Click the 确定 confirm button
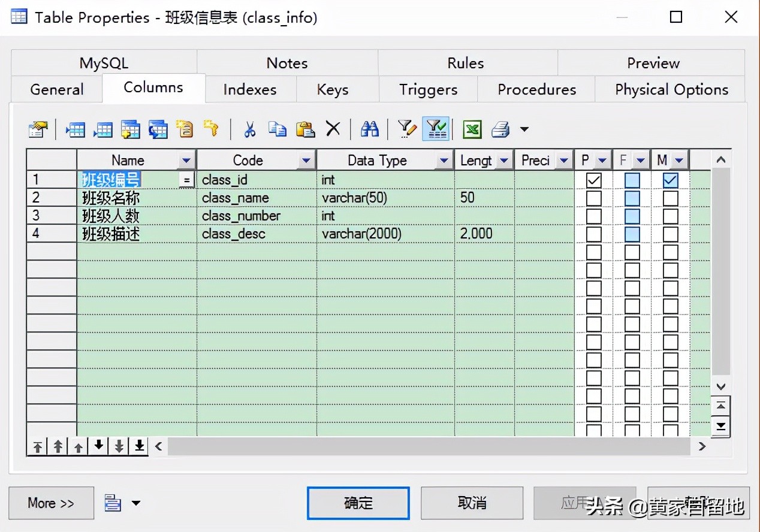This screenshot has height=532, width=760. tap(358, 503)
